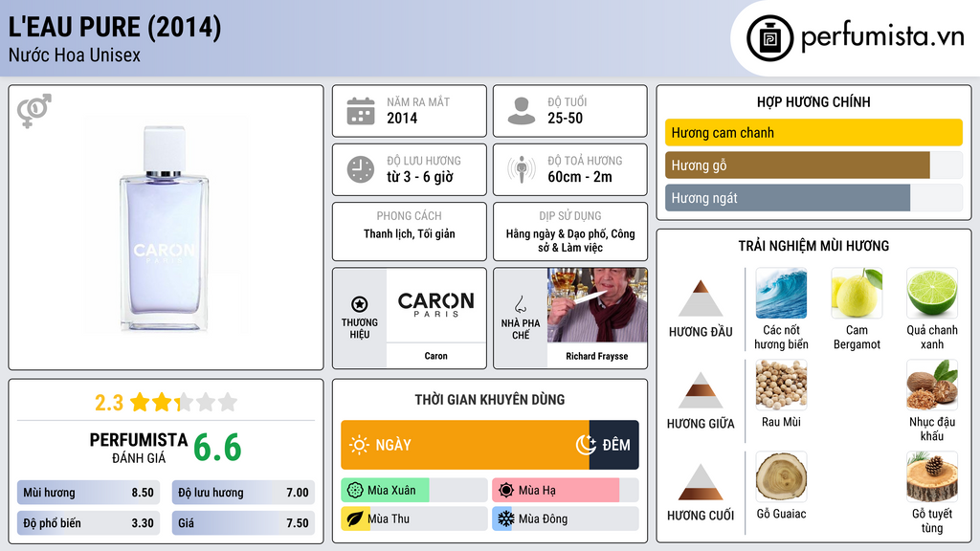Click the Hương đầu pyramid icon

coord(701,298)
